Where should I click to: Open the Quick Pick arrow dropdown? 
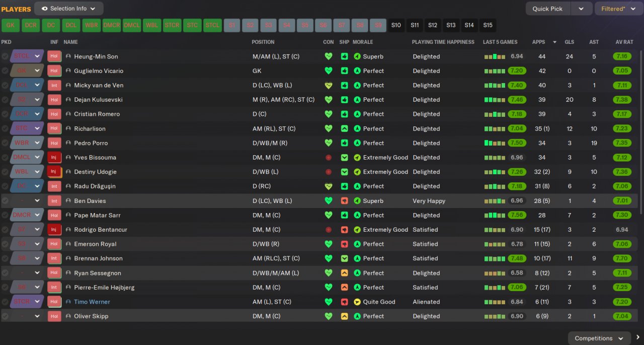[x=581, y=9]
